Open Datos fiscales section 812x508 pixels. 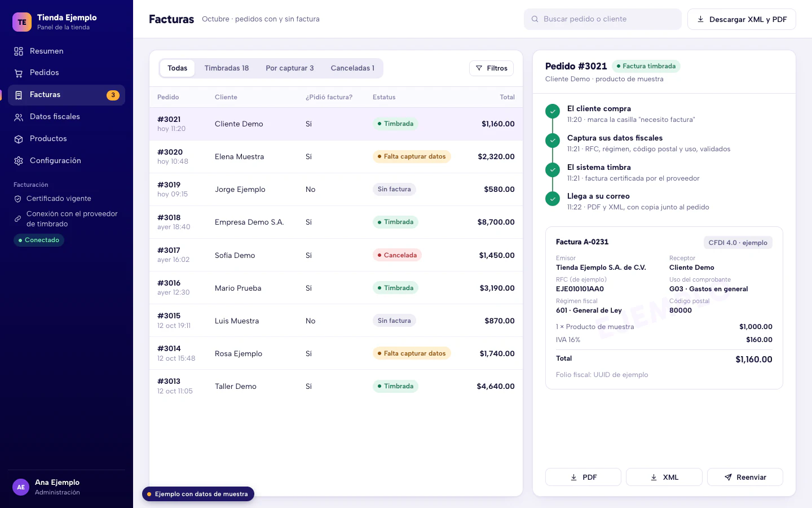click(x=67, y=117)
